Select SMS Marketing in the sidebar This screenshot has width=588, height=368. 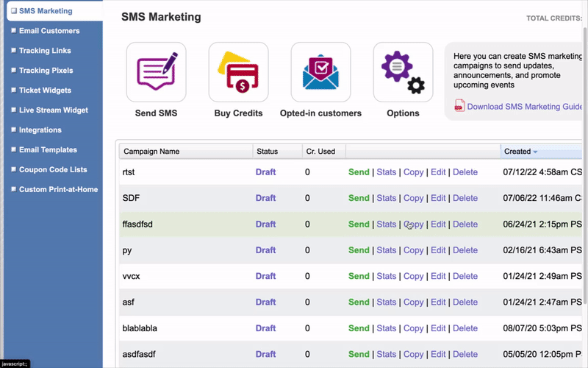click(x=46, y=11)
